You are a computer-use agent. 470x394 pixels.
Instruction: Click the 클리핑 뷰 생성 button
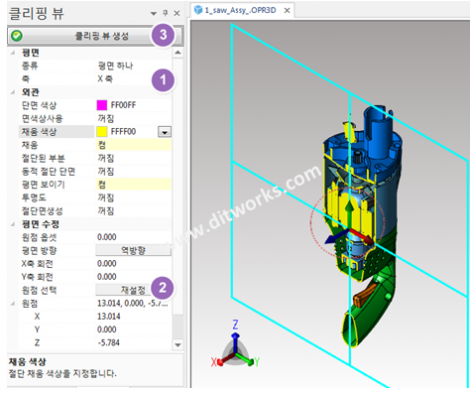pyautogui.click(x=95, y=36)
